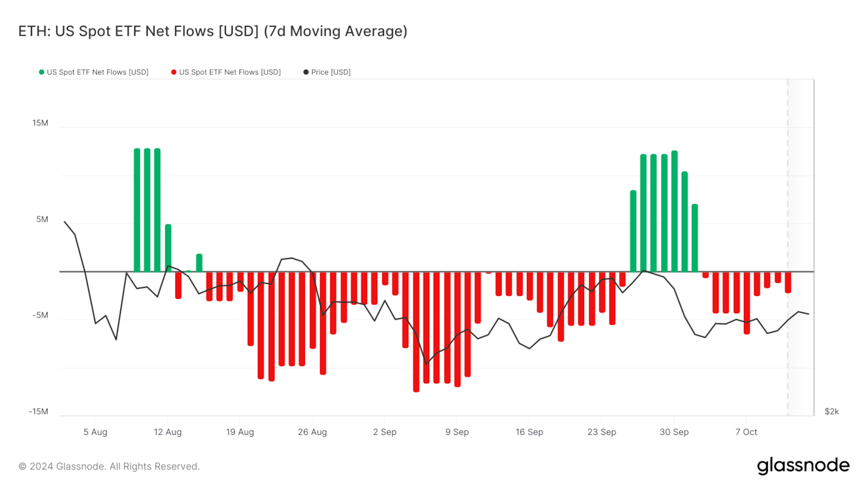Toggle green US Spot ETF Net Flows legend label
This screenshot has width=868, height=488.
point(98,72)
